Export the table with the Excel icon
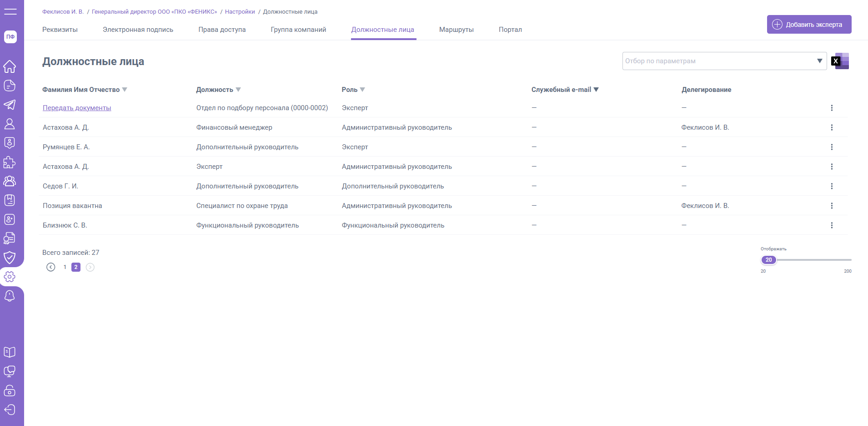The image size is (868, 426). pyautogui.click(x=840, y=61)
